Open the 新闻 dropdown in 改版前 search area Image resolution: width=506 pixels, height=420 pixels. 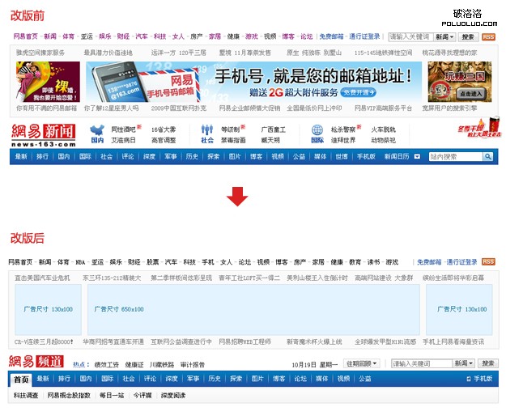[444, 36]
